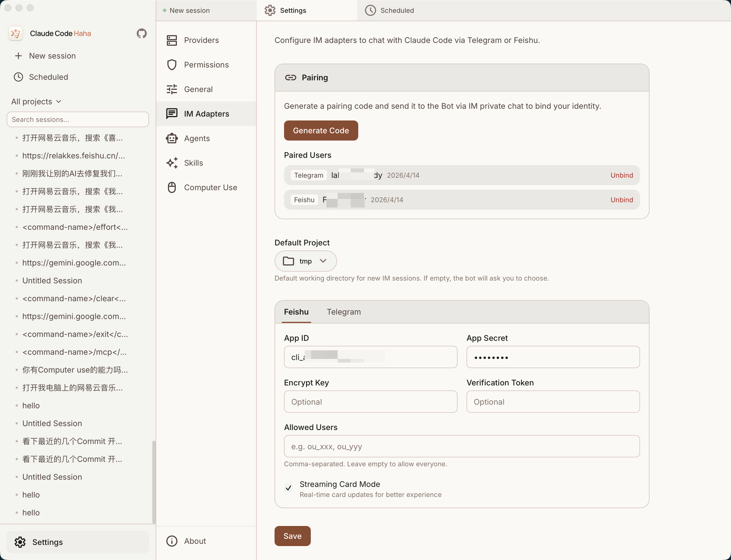Click the Generate Code button

[x=321, y=130]
